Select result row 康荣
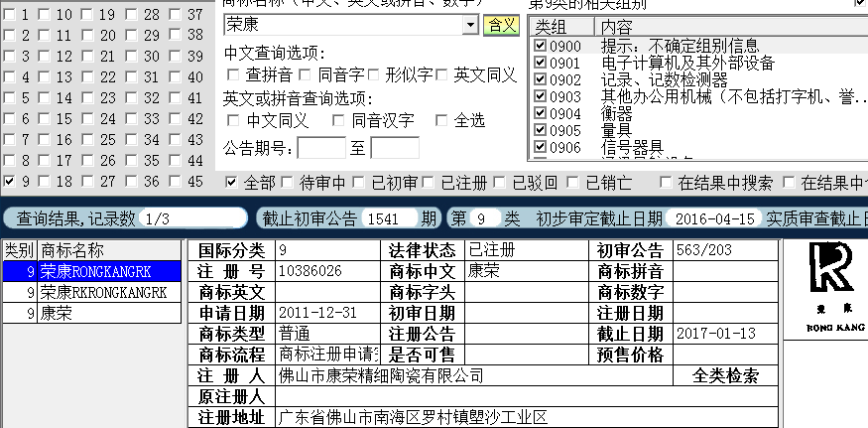 [92, 313]
